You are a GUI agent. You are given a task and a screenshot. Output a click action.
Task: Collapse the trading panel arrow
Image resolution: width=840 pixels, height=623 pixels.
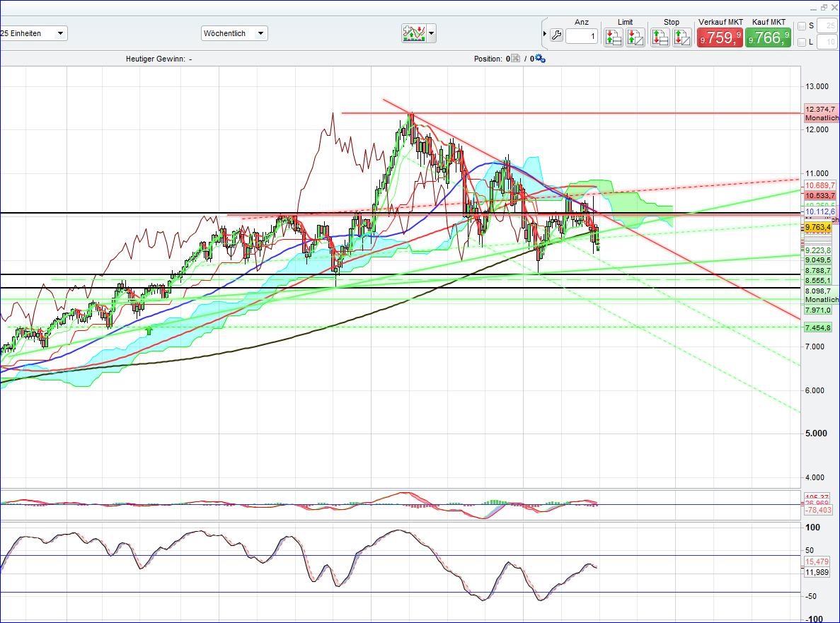point(545,34)
